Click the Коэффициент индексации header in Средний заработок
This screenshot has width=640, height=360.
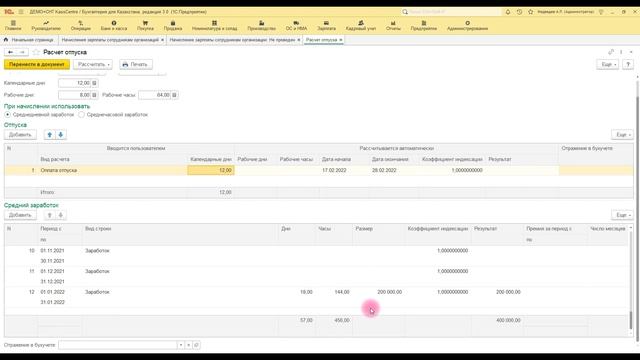[x=438, y=229]
